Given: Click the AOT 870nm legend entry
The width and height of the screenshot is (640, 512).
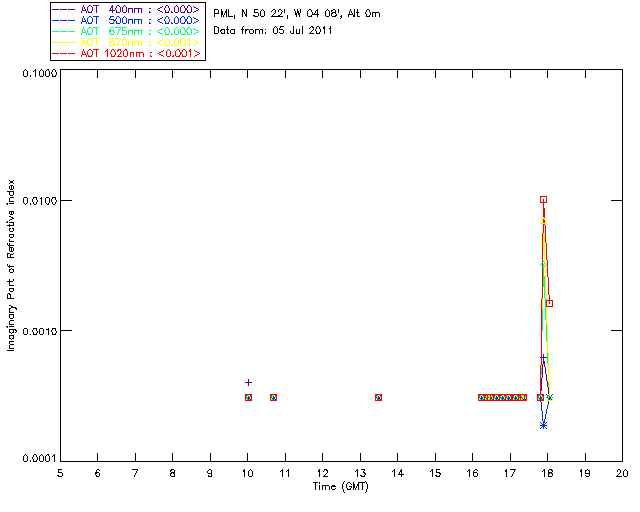Looking at the screenshot, I should (128, 42).
